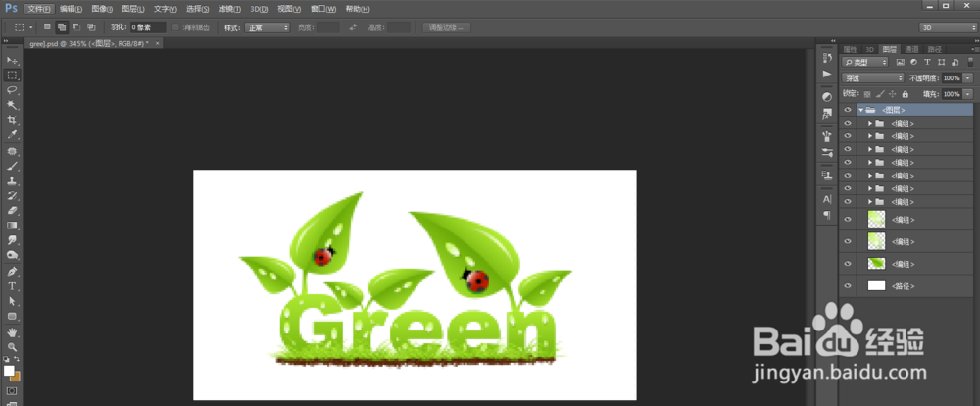Select the Zoom tool

coord(12,347)
